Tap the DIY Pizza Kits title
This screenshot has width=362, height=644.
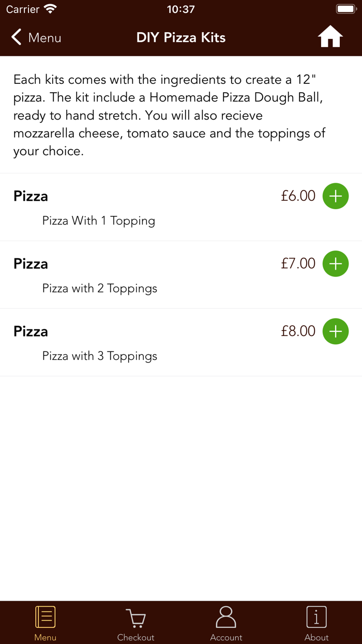tap(181, 37)
